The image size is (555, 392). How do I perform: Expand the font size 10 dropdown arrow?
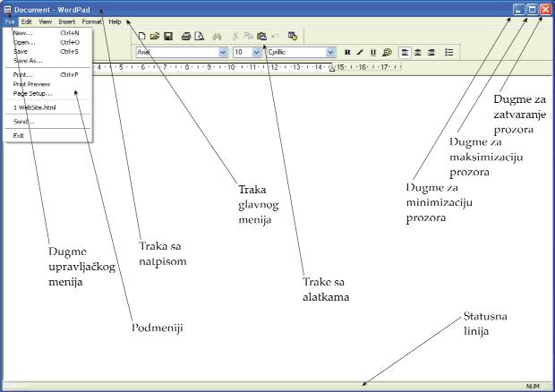(x=257, y=53)
